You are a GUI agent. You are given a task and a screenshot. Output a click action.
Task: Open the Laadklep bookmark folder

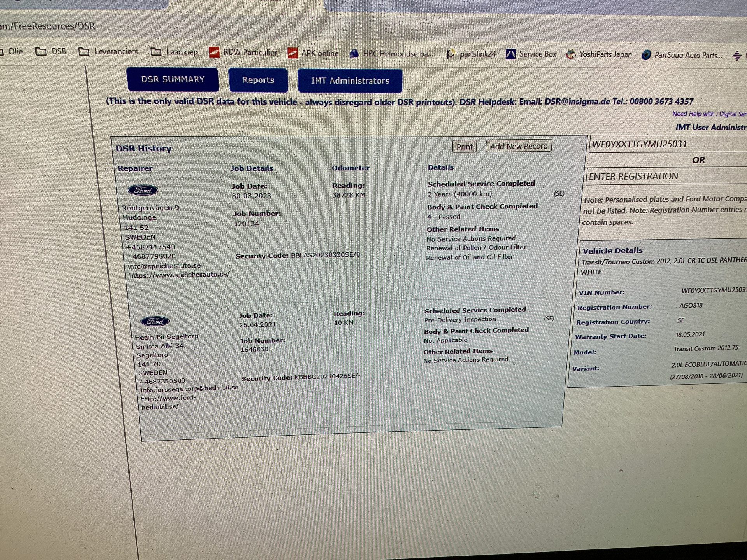(174, 52)
